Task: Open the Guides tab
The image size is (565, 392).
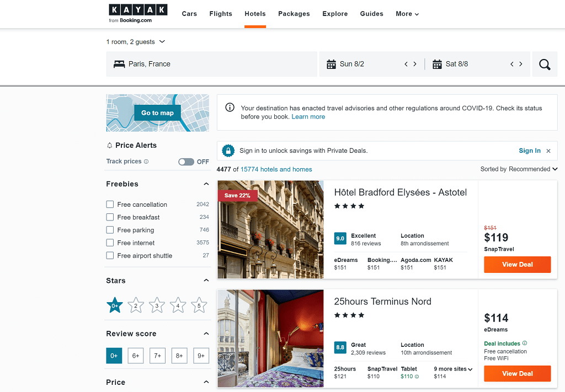Action: pos(371,14)
